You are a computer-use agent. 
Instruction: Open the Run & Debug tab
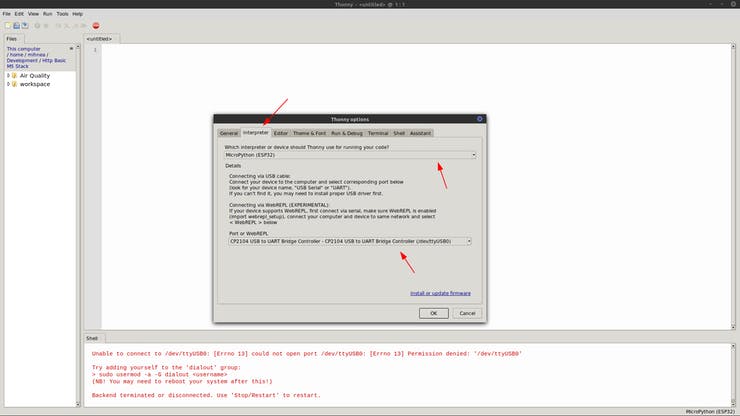(x=347, y=133)
